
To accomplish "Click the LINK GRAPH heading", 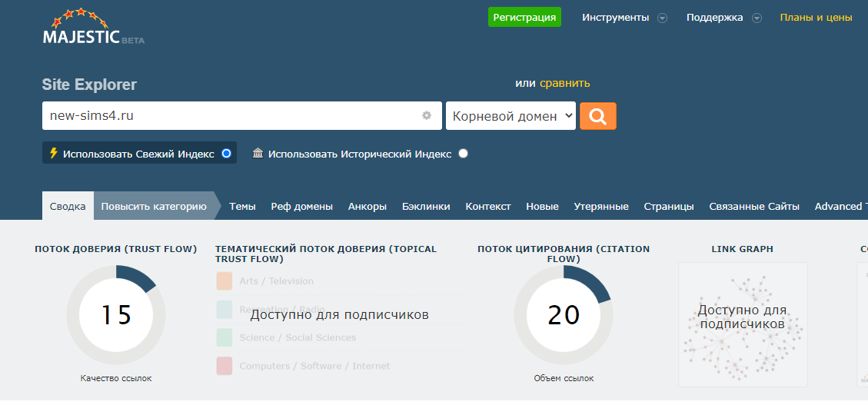I will 743,249.
